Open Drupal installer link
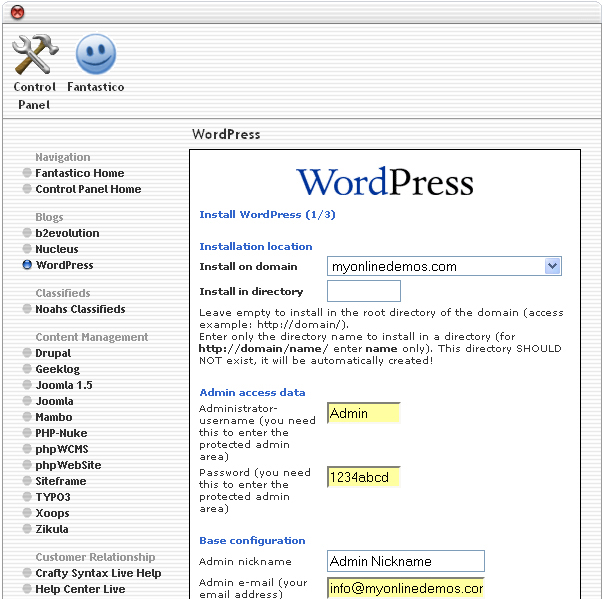Screen dimensions: 604x599 pos(53,353)
